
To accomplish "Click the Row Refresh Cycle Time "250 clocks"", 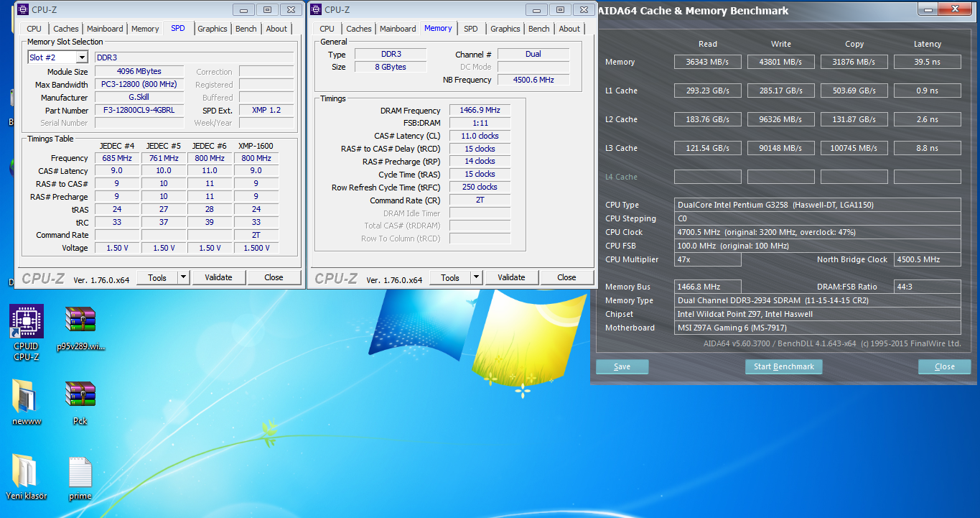I will click(x=480, y=187).
